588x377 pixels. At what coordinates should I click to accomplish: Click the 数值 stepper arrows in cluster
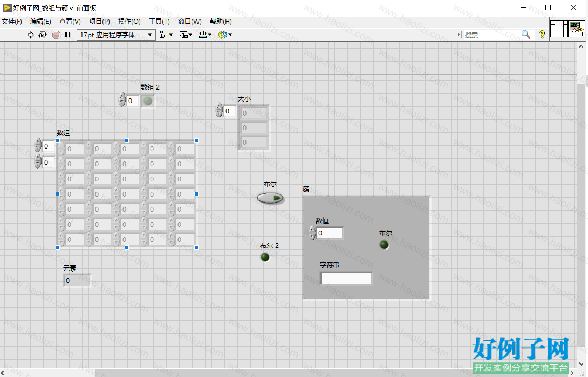[312, 233]
